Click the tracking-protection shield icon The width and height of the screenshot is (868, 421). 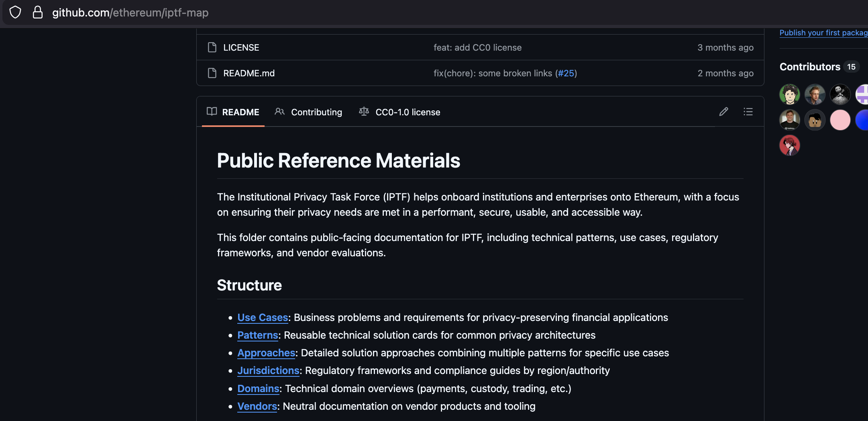[x=15, y=12]
